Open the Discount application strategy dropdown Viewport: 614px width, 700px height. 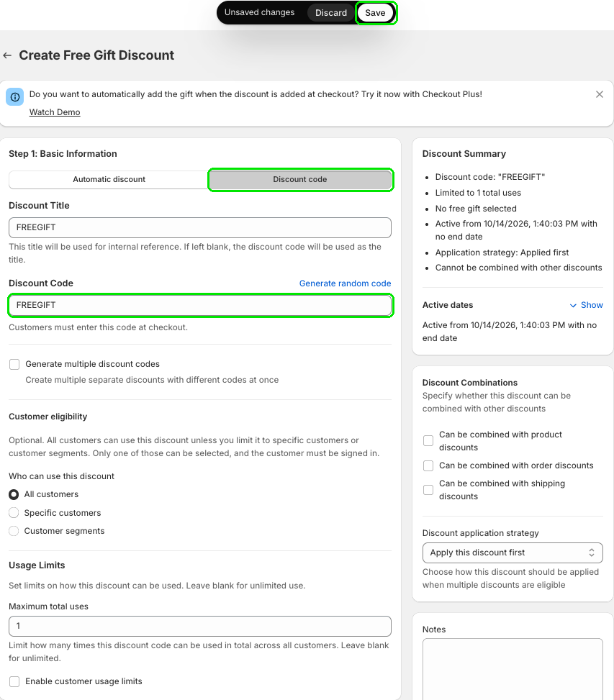click(x=513, y=553)
